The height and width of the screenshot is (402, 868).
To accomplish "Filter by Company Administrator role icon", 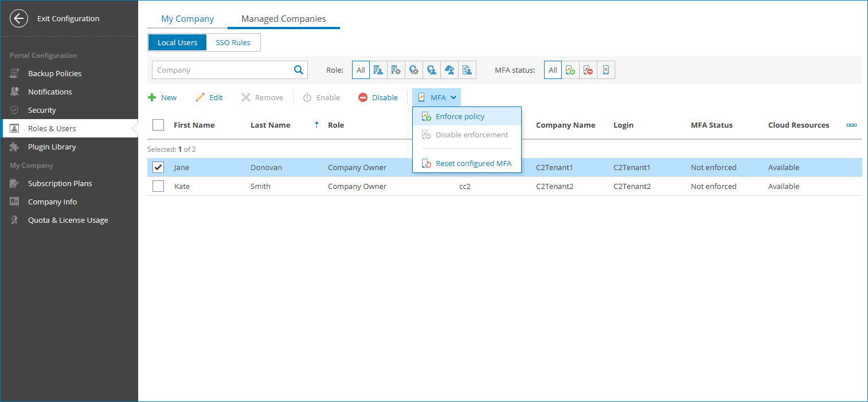I will [x=396, y=69].
